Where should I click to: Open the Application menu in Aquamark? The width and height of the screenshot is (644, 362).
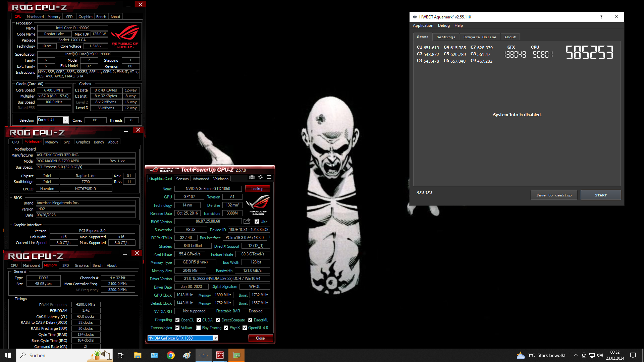tap(423, 25)
